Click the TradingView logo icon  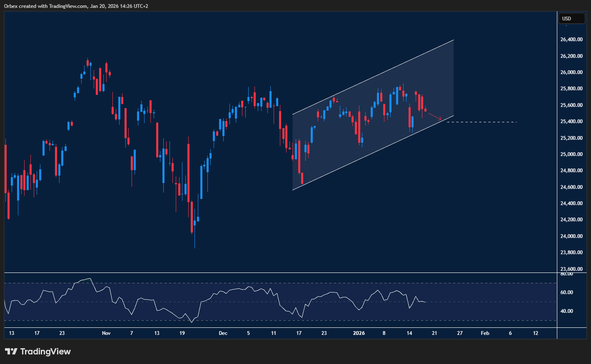click(x=11, y=352)
